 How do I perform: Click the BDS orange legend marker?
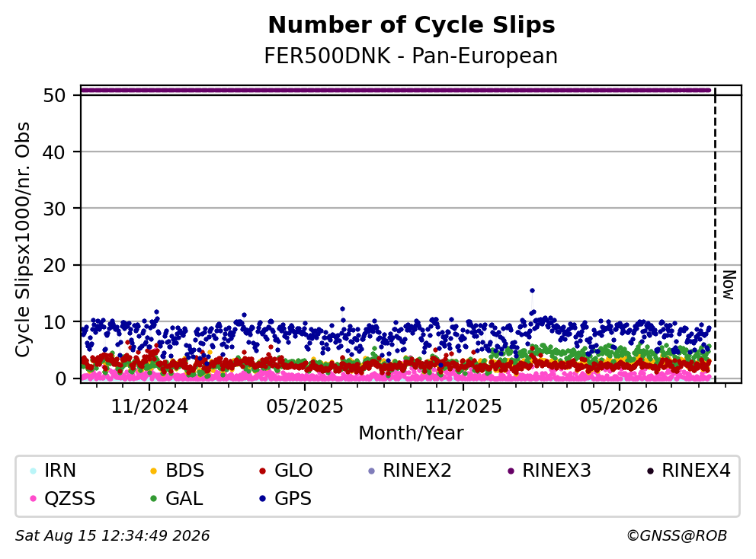point(154,471)
